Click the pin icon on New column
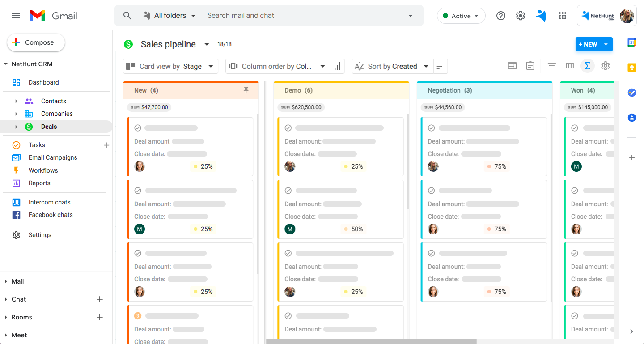Viewport: 644px width, 344px height. [246, 90]
